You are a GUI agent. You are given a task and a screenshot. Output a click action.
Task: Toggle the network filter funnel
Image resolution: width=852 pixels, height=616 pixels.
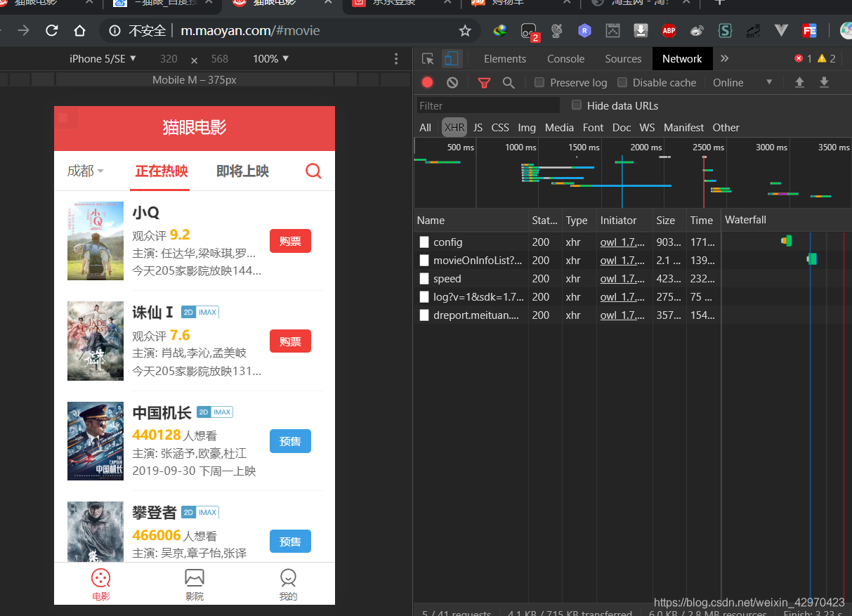click(484, 83)
